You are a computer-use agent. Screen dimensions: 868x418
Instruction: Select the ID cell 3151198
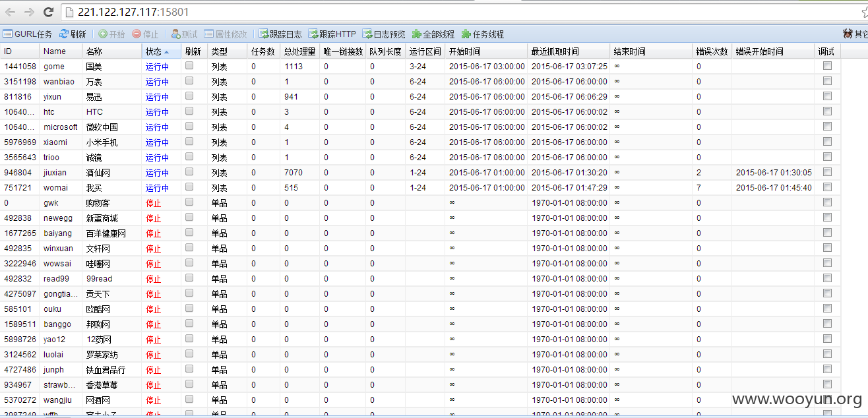[20, 82]
